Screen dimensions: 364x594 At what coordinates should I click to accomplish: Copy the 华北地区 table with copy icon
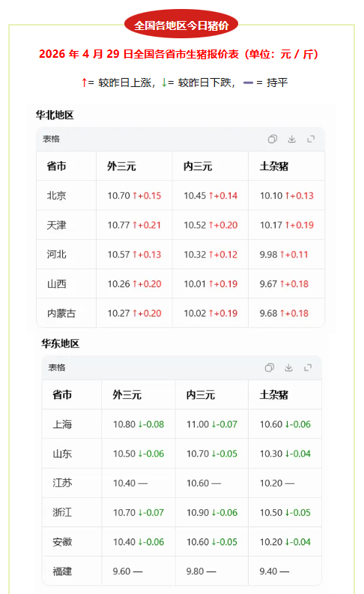tap(273, 139)
